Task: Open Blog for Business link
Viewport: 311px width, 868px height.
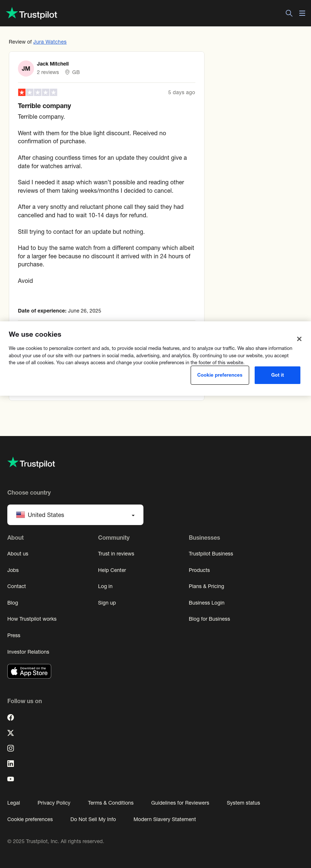Action: (x=209, y=619)
